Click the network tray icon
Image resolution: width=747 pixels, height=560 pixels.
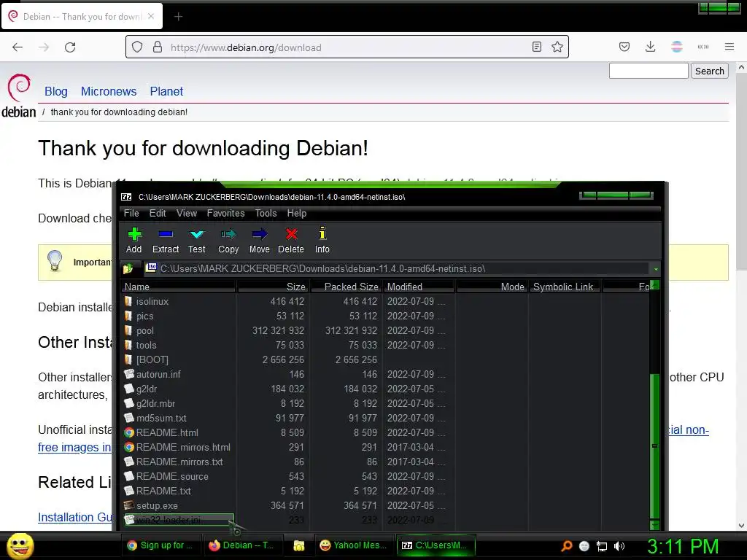click(x=602, y=546)
